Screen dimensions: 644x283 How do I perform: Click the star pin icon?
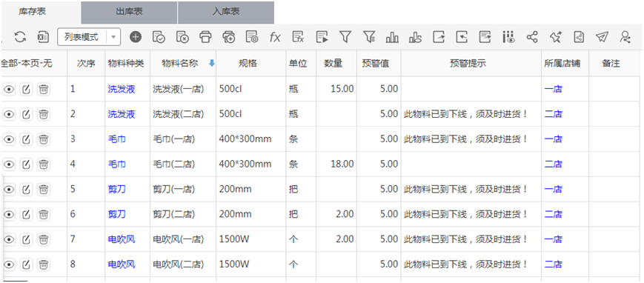[x=555, y=37]
